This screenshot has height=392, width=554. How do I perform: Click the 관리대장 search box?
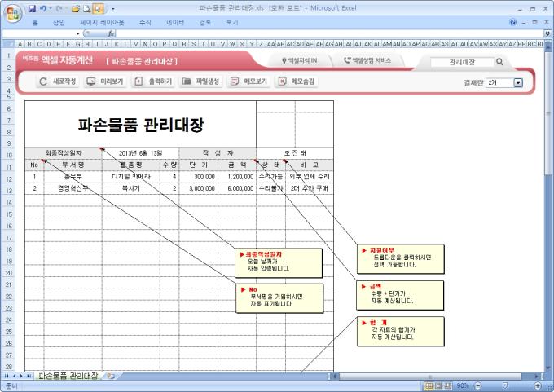click(x=462, y=62)
